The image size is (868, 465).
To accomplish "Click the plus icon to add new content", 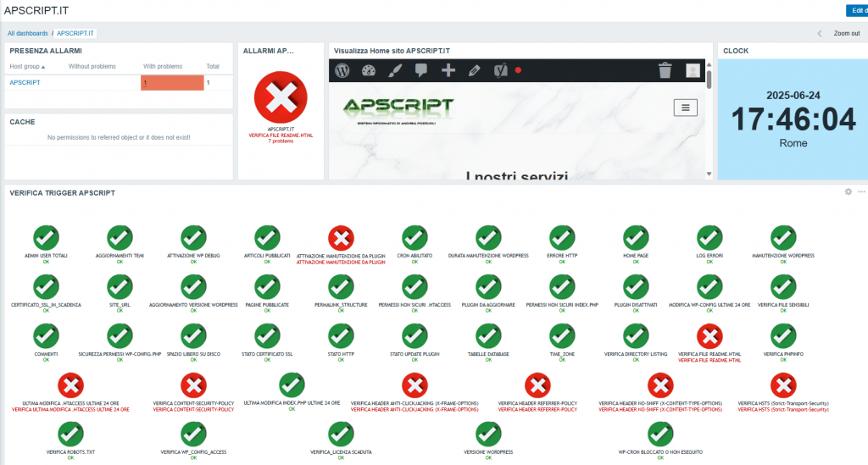I will pos(448,71).
